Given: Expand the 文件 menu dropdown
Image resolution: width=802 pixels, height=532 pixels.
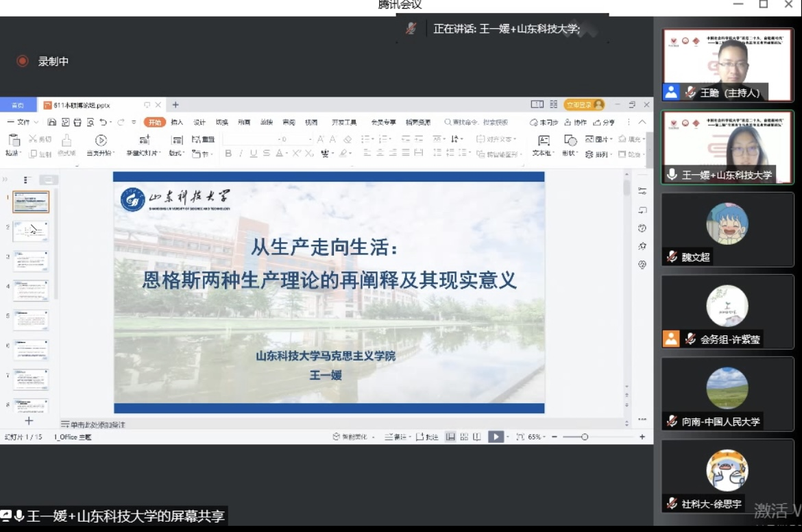Looking at the screenshot, I should (x=23, y=122).
